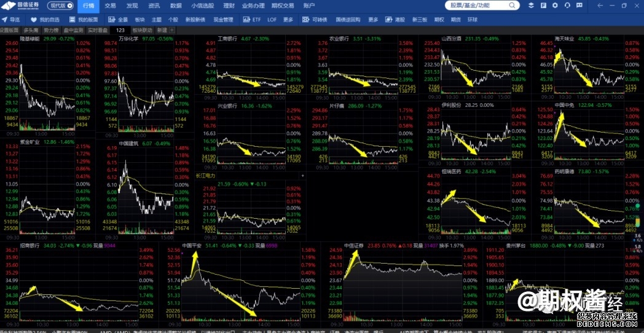Open the message chat icon

click(579, 6)
